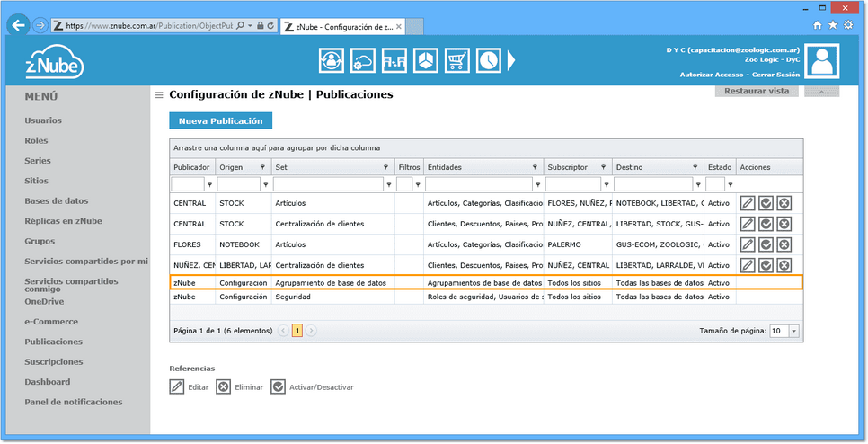
Task: Toggle active state of CENTRAL Centralización de clientes
Action: coord(766,224)
